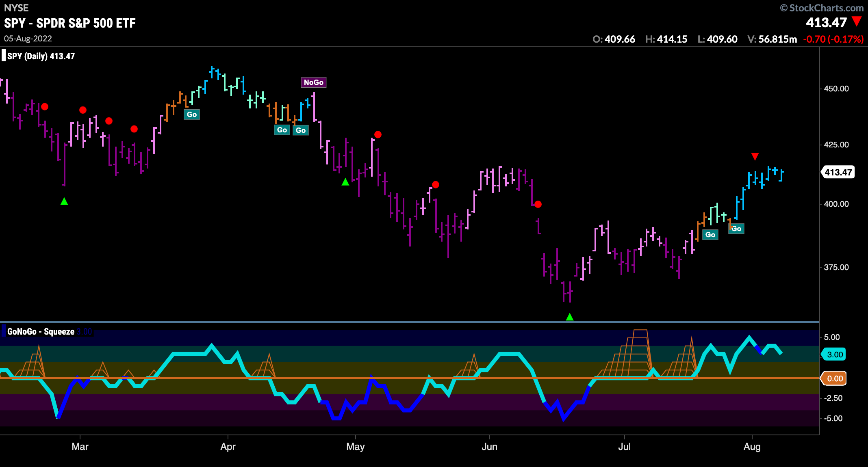Click the date 05-Aug-2022
868x467 pixels.
(28, 39)
